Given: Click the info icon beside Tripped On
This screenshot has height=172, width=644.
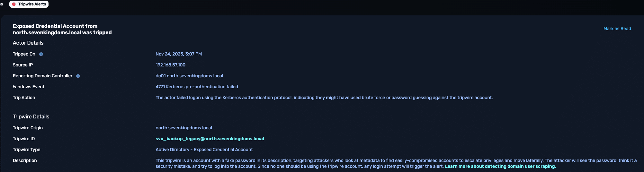Looking at the screenshot, I should [x=41, y=54].
